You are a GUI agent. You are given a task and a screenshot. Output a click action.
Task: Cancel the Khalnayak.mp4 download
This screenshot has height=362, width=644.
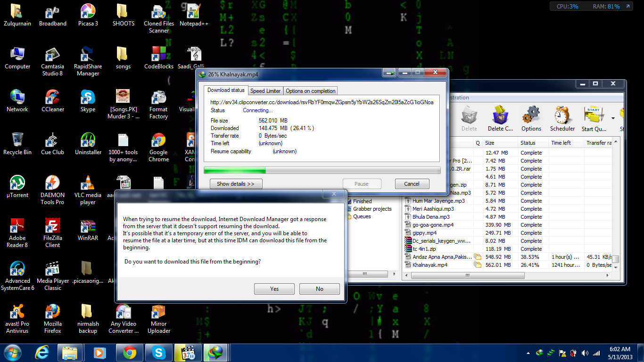point(412,184)
